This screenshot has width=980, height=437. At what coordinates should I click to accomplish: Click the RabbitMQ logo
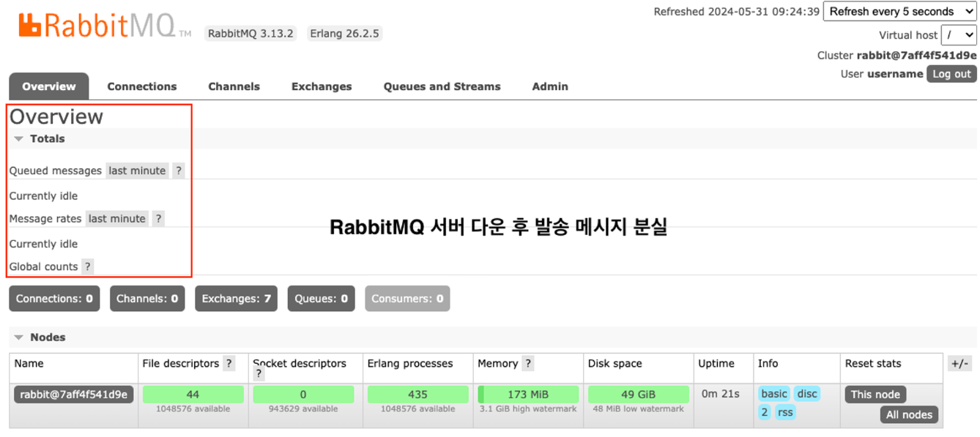104,26
